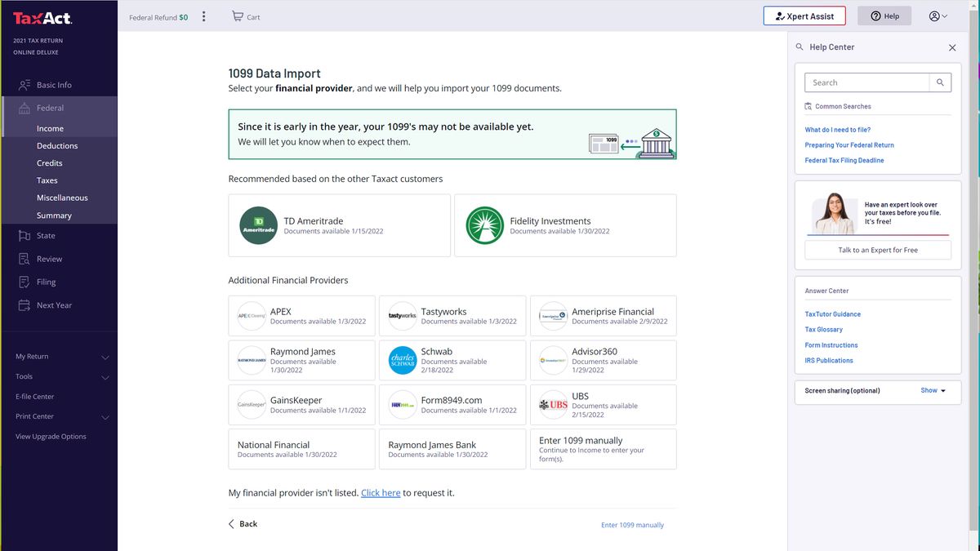Open the three-dot menu beside Federal Refund

203,16
